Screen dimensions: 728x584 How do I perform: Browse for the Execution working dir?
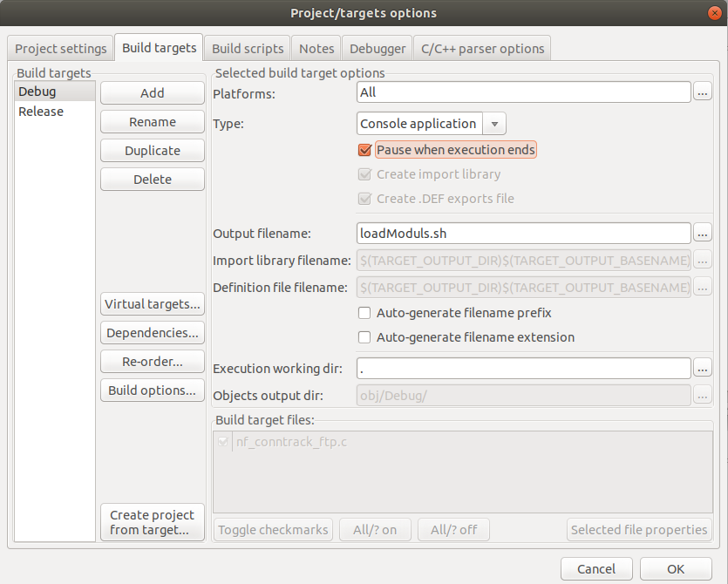click(703, 368)
